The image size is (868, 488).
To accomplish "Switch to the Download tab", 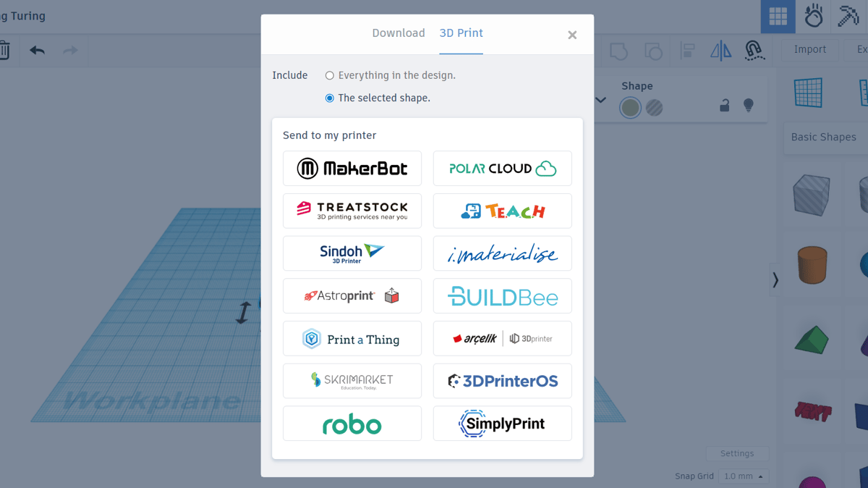I will 398,33.
